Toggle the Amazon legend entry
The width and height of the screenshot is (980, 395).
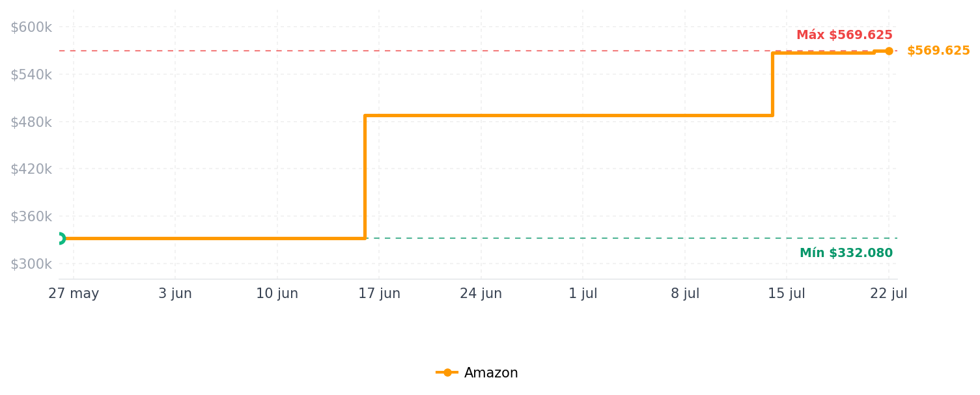[x=477, y=373]
